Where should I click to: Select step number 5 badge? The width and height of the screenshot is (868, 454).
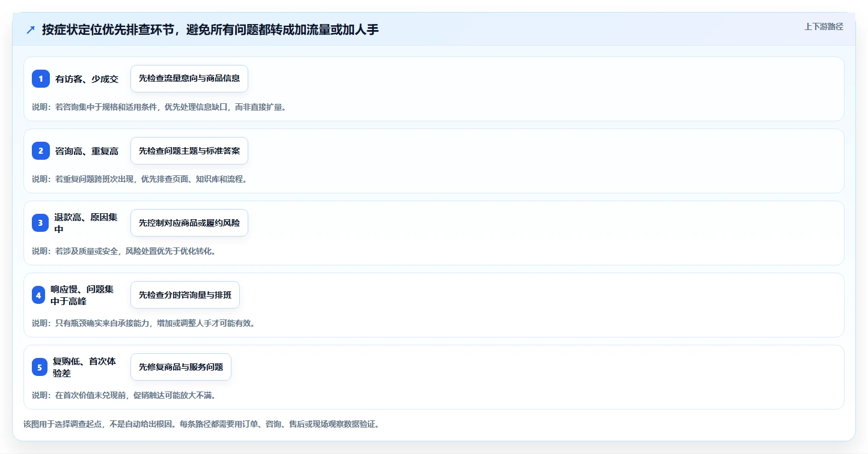click(40, 367)
